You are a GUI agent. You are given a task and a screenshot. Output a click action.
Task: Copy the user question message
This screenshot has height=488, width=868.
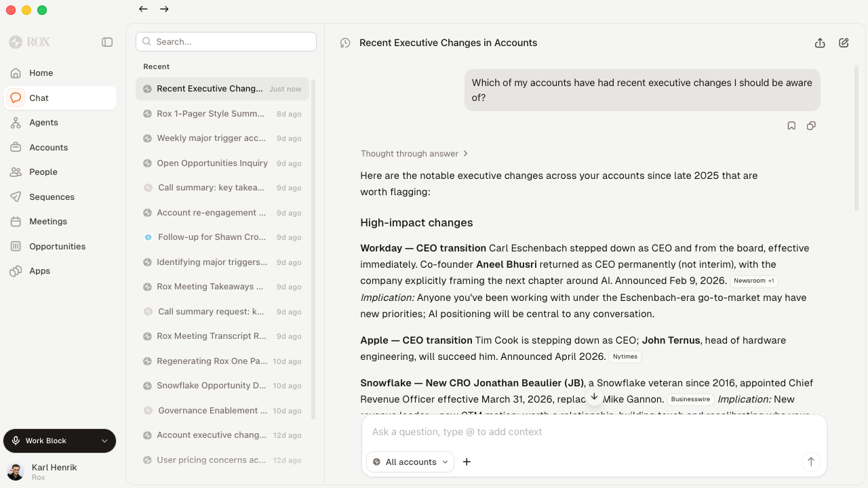pos(811,125)
